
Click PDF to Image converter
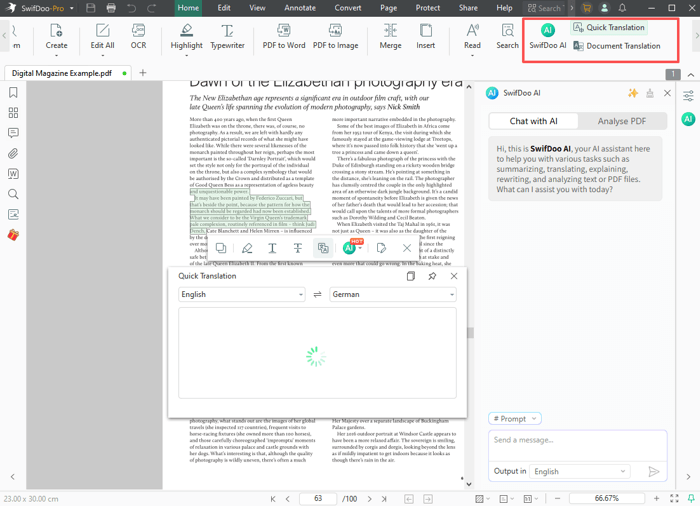pos(335,37)
